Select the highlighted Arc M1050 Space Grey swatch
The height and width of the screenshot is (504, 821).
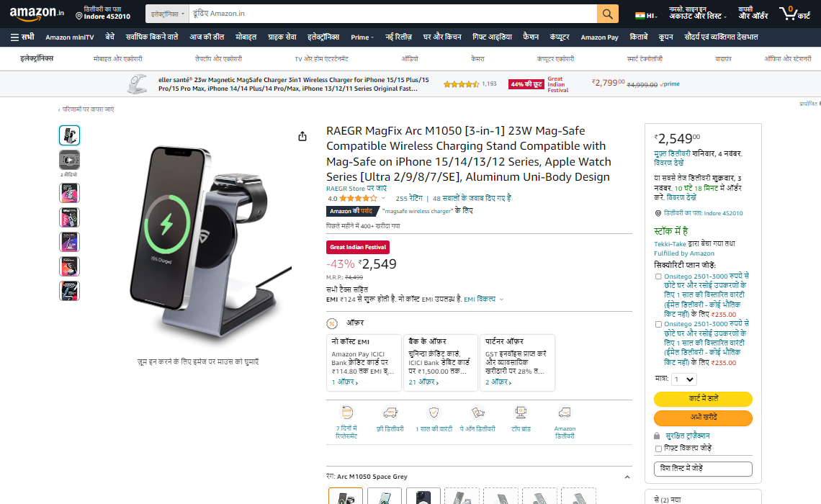coord(346,495)
